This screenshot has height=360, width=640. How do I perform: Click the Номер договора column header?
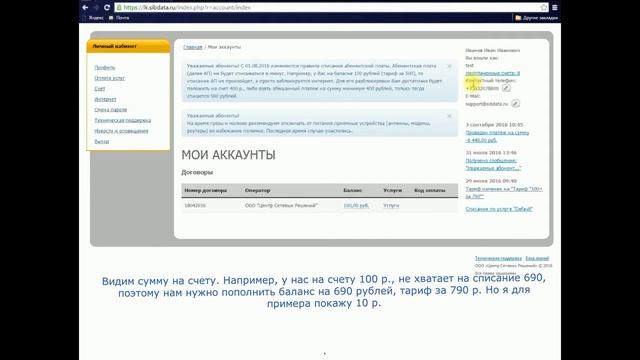pos(205,191)
